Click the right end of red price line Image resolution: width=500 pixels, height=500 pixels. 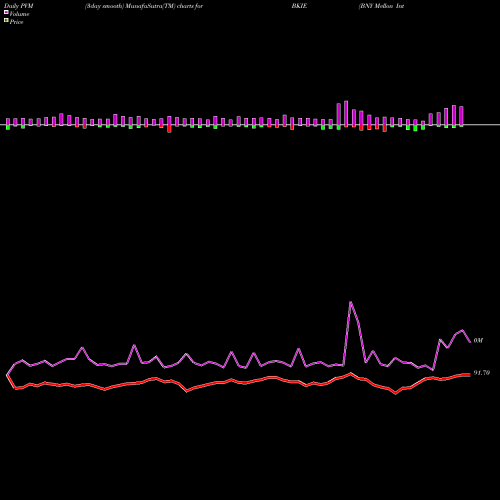pos(470,375)
